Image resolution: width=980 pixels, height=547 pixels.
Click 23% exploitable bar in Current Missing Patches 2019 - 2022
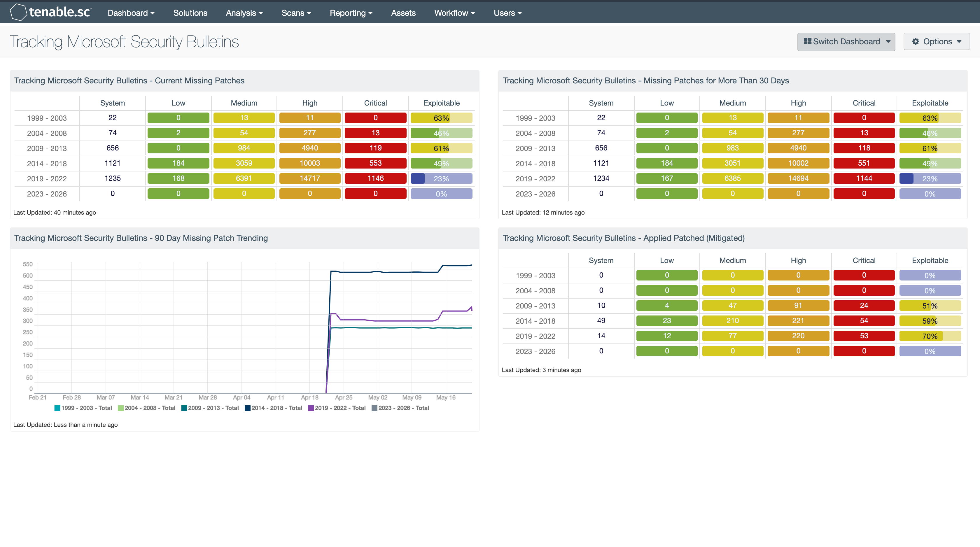tap(441, 178)
